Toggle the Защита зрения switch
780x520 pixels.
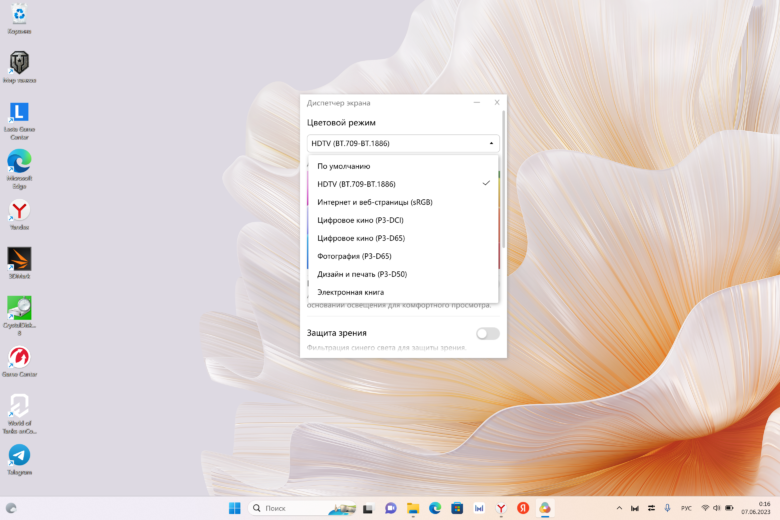click(488, 333)
